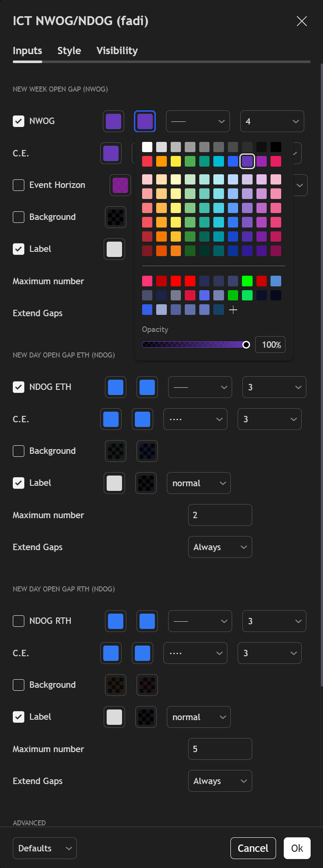Disable the NWOG checkbox

tap(18, 121)
